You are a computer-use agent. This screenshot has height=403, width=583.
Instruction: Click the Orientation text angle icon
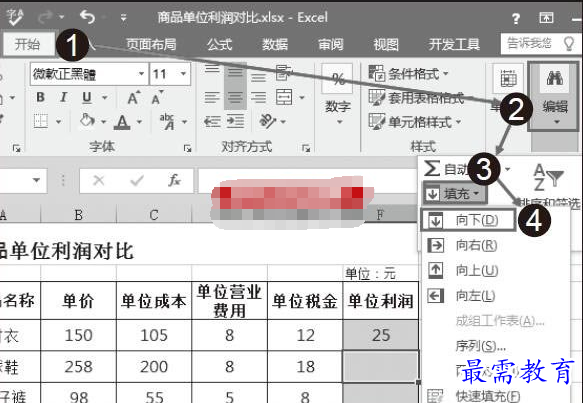point(268,121)
